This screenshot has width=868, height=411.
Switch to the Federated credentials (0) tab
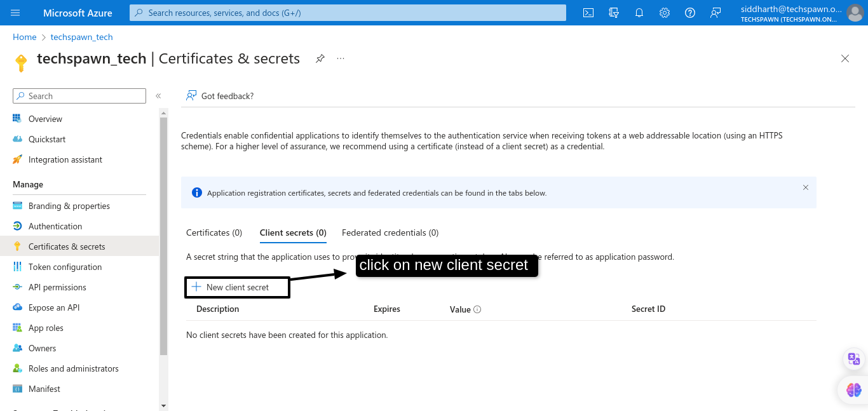pos(390,232)
